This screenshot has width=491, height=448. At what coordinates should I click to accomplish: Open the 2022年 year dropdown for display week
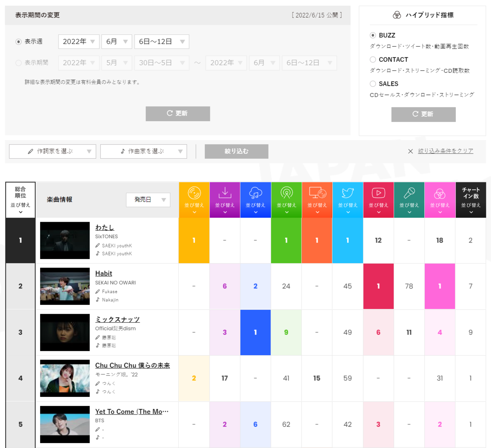79,42
